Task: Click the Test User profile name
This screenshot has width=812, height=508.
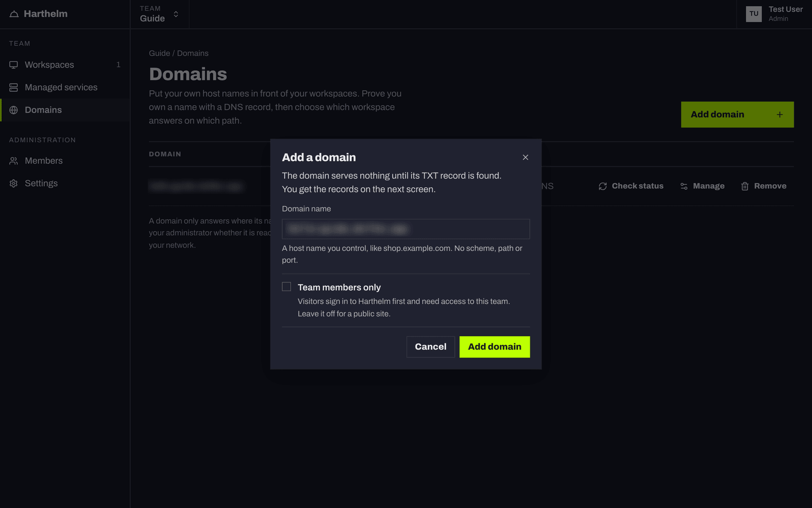Action: pos(786,9)
